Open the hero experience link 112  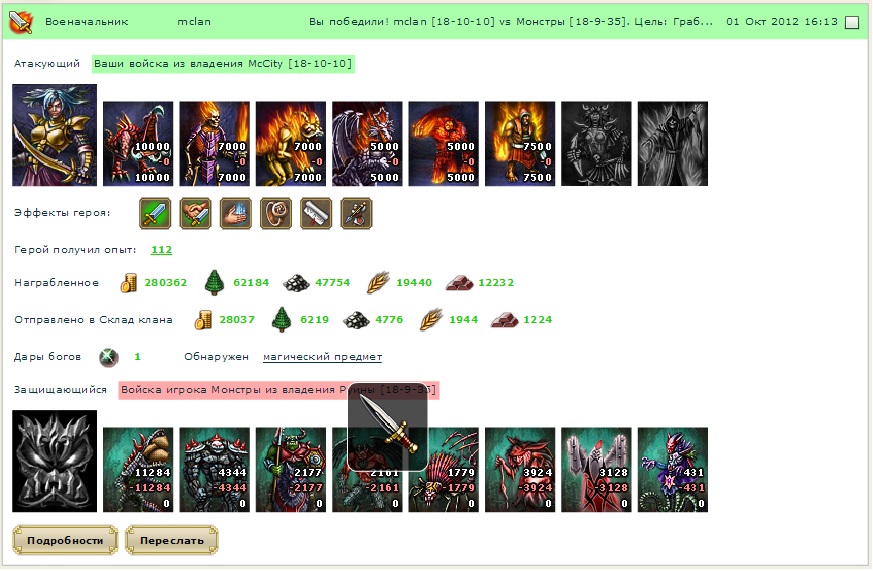click(161, 250)
